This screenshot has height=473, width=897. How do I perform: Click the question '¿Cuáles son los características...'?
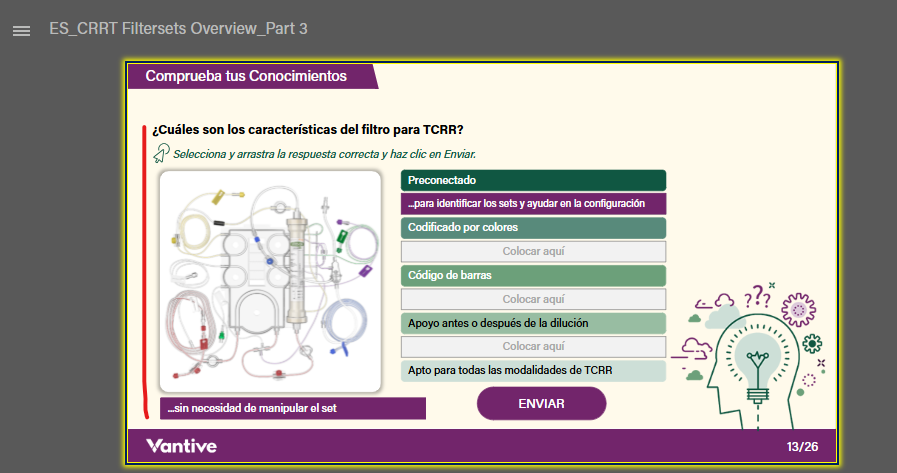(308, 130)
